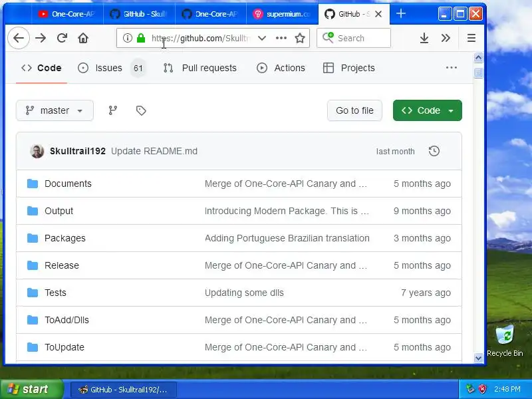Open the Updating some dlls commit message
Viewport: 532px width, 399px height.
pyautogui.click(x=244, y=293)
